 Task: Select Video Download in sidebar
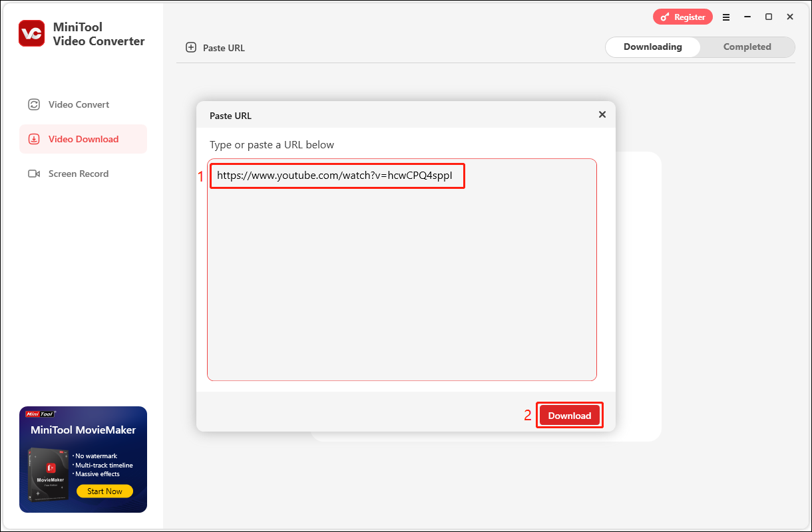[83, 139]
